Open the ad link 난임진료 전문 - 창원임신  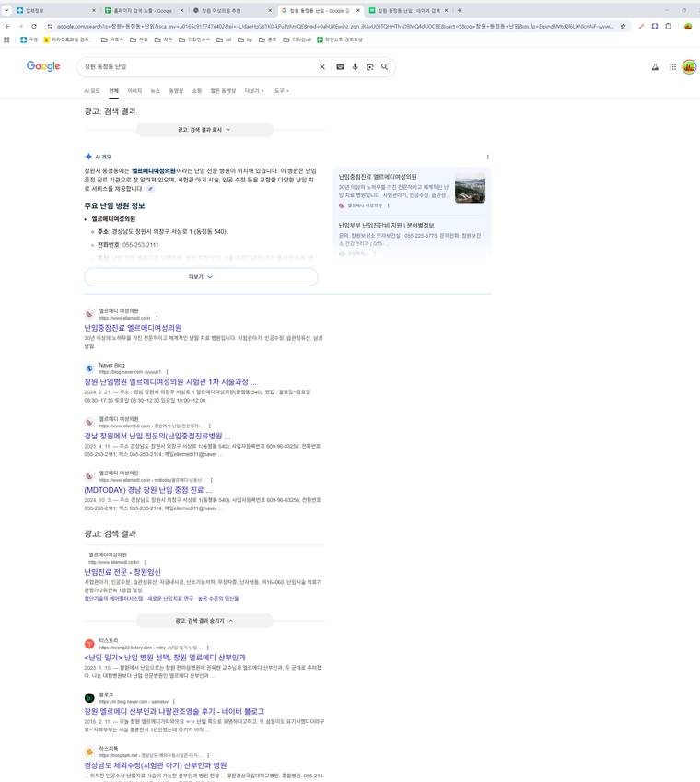tap(122, 572)
